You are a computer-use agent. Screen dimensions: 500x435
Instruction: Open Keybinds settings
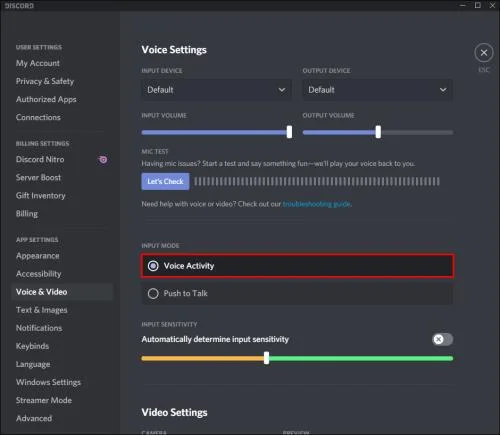[x=32, y=346]
